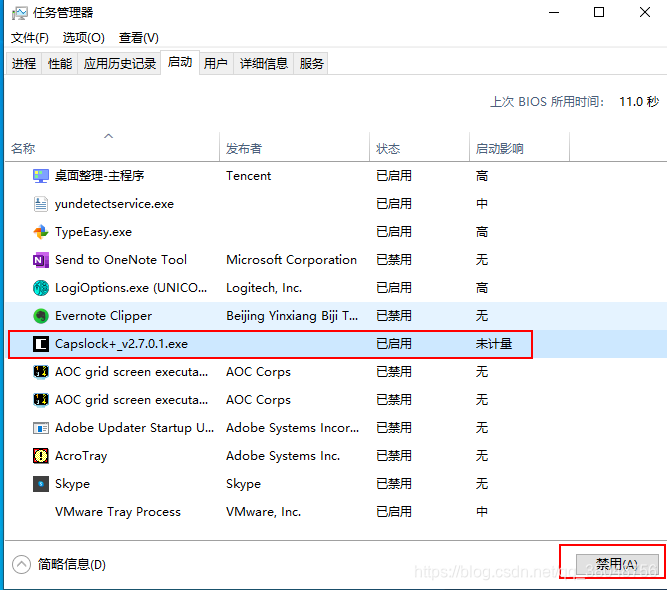
Task: Switch to the 性能 tab
Action: click(60, 64)
